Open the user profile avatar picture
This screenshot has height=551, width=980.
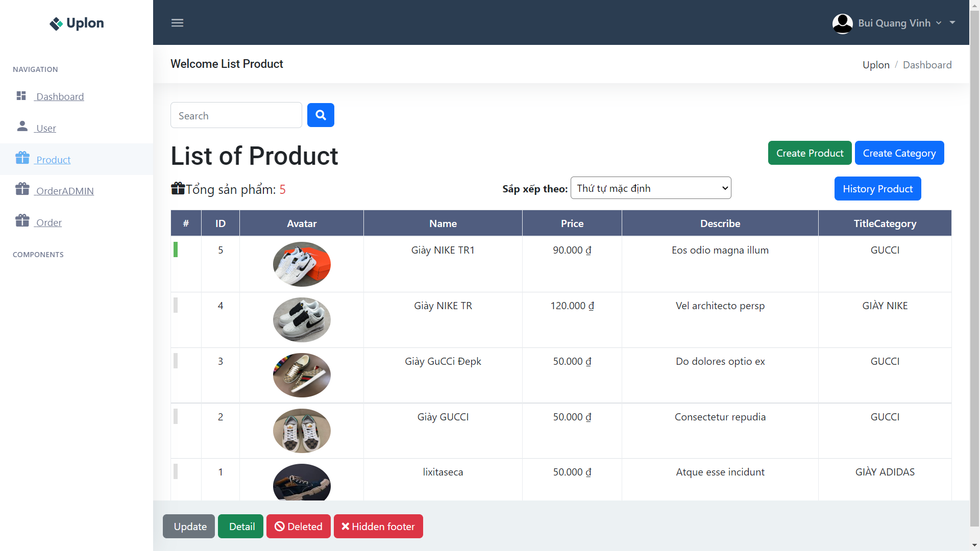click(842, 23)
